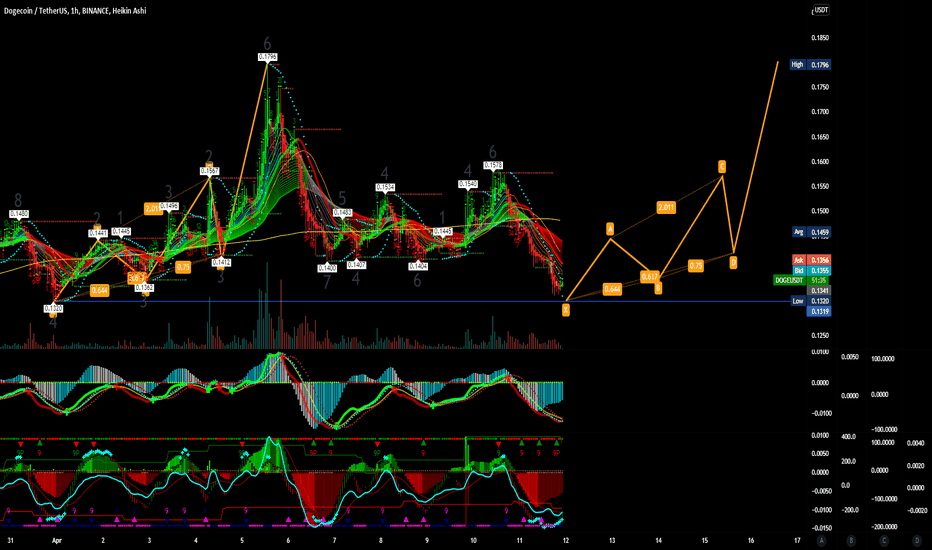The height and width of the screenshot is (550, 932).
Task: Click the 0.1362 pivot low label
Action: pyautogui.click(x=144, y=288)
